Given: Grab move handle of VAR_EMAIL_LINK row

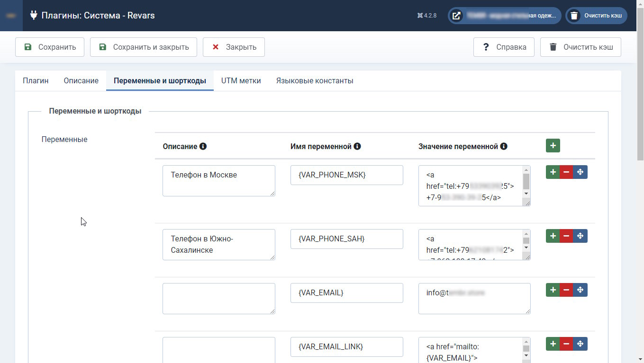Looking at the screenshot, I should click(581, 344).
